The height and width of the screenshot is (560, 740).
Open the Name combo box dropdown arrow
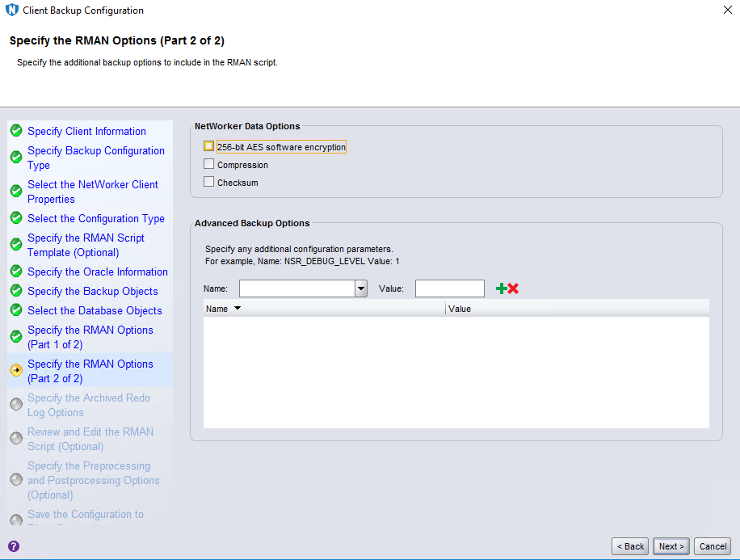pyautogui.click(x=361, y=288)
